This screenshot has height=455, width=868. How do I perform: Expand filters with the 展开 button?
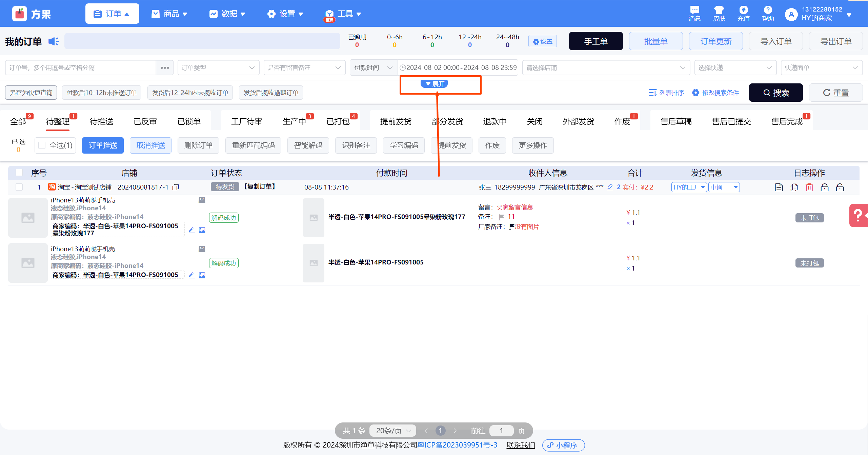(x=434, y=84)
